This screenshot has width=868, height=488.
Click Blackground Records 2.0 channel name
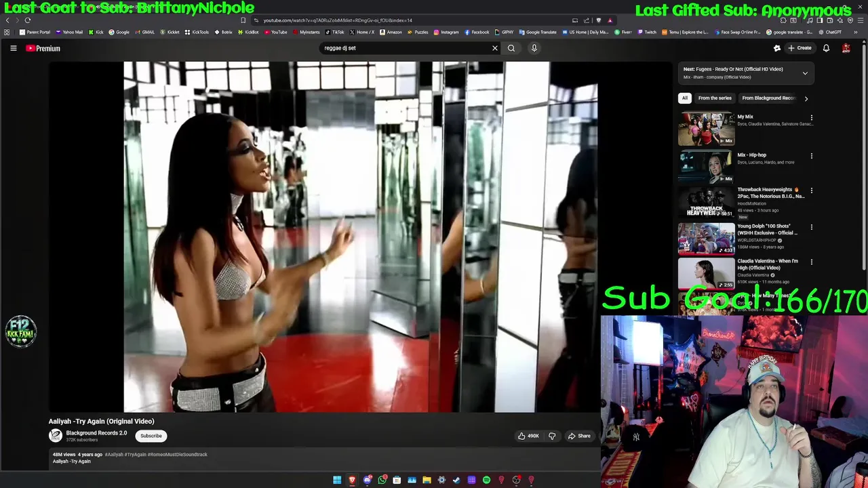[x=96, y=433]
